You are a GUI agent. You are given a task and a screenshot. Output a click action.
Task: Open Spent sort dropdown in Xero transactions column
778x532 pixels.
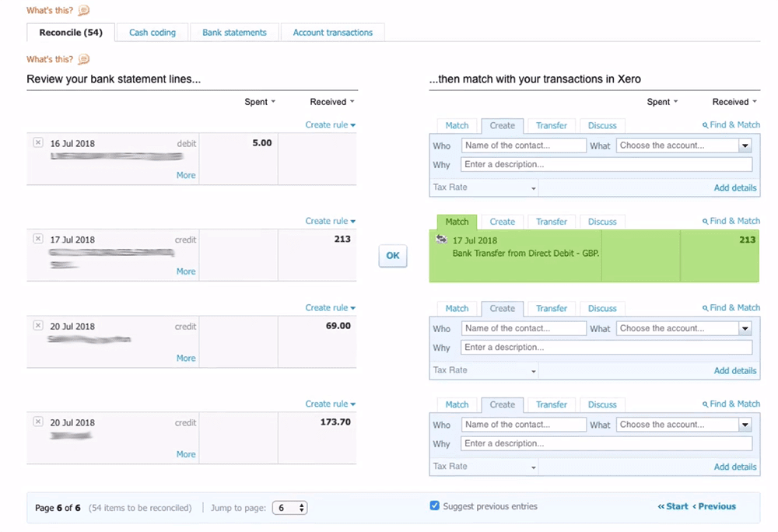(662, 102)
